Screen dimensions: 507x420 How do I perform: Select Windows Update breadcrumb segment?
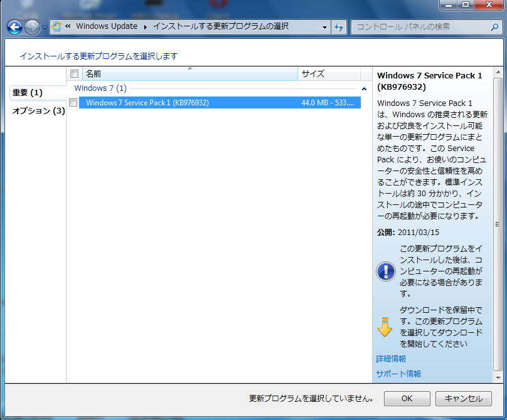[107, 26]
